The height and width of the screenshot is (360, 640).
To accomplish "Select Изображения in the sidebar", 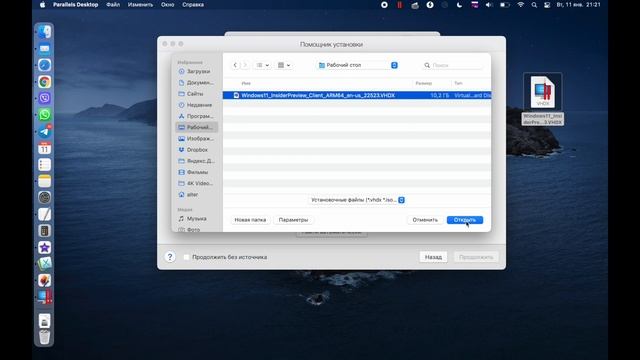I will tap(198, 139).
